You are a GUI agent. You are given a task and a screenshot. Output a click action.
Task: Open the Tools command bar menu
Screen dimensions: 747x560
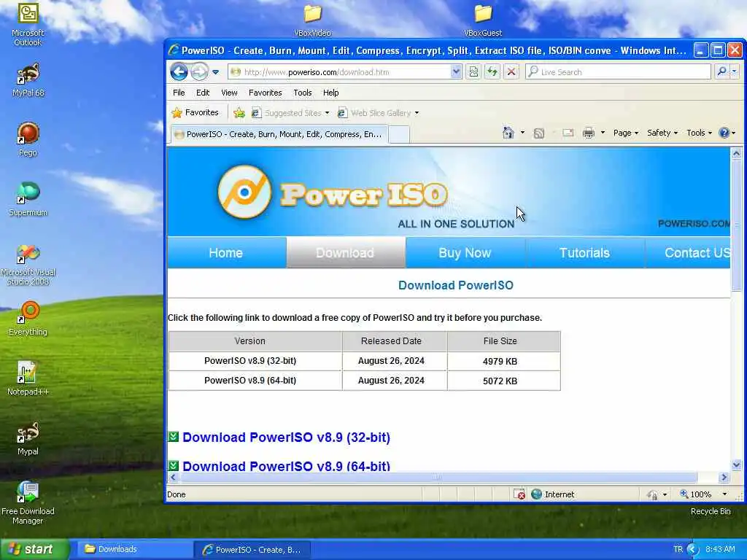[699, 133]
